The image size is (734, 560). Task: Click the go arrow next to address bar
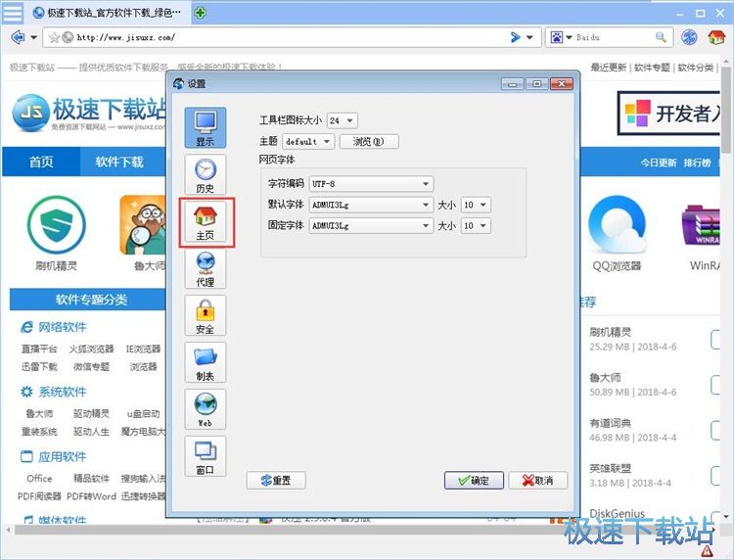[515, 37]
